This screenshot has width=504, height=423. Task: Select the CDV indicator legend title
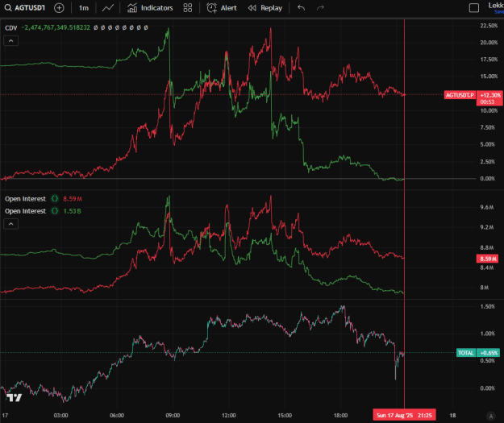pos(11,28)
